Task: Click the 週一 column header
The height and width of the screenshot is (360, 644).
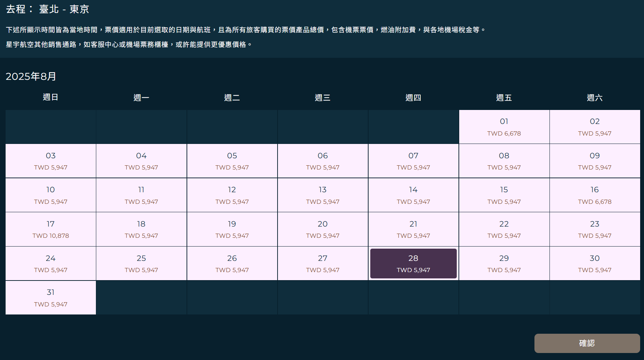Action: point(141,97)
